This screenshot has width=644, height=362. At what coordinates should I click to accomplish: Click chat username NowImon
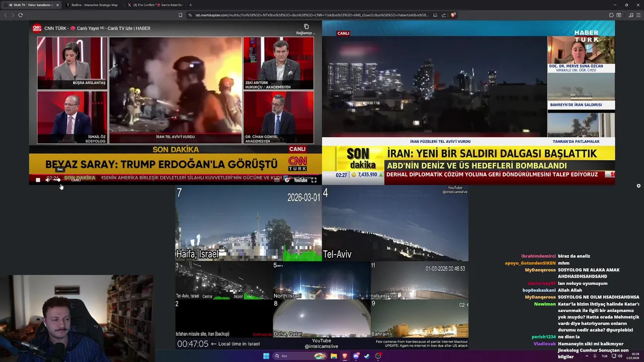coord(545,304)
